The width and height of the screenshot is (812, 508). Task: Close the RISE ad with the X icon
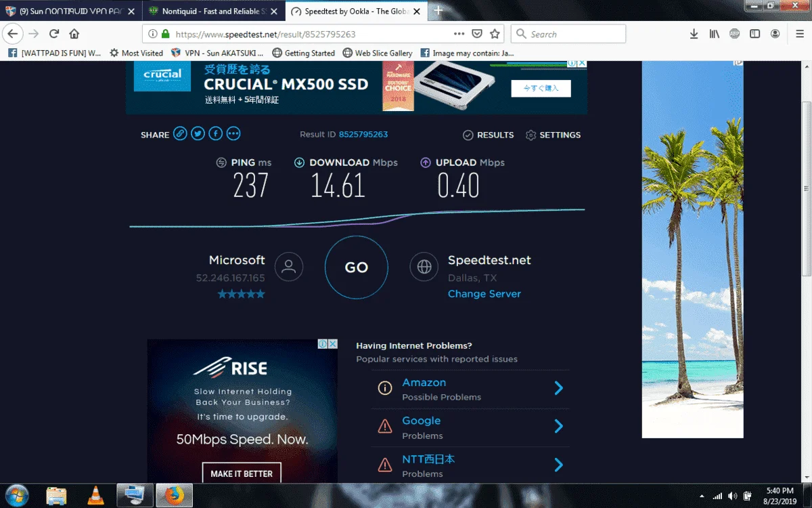click(x=332, y=344)
